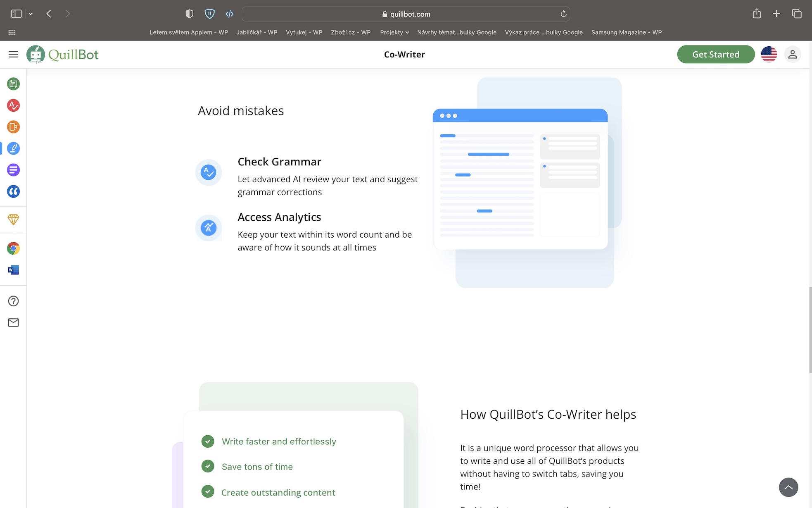Open the Chrome extension sidebar icon
The height and width of the screenshot is (508, 812).
pos(13,248)
